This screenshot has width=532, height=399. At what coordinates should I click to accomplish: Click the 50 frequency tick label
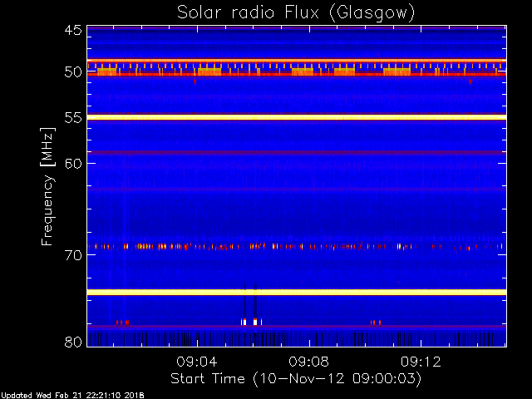[x=73, y=72]
